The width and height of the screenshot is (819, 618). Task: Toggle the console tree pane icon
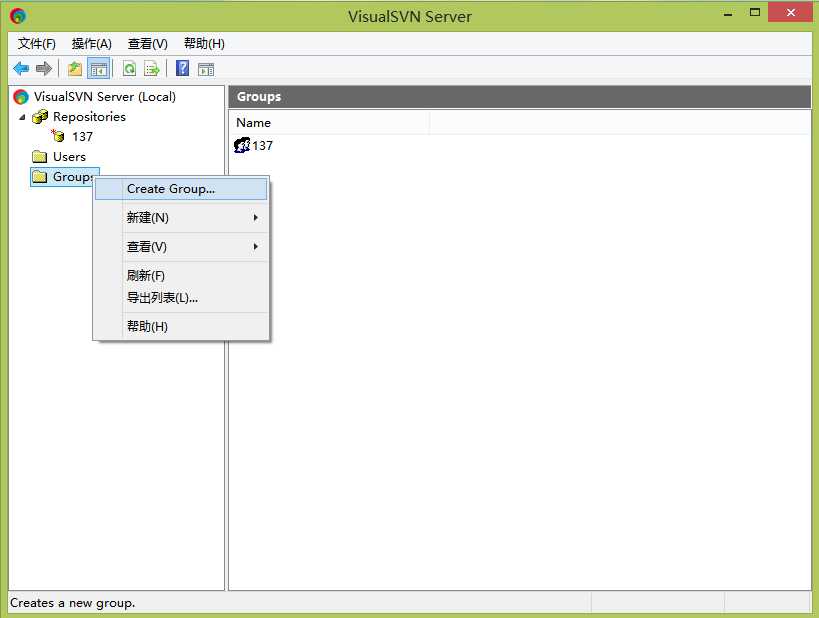99,68
